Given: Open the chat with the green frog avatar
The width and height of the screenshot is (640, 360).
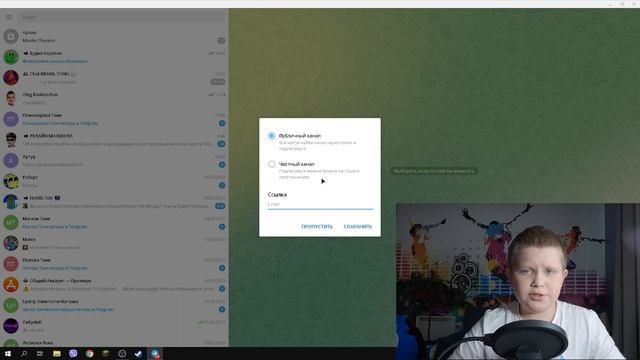Looking at the screenshot, I should (114, 57).
